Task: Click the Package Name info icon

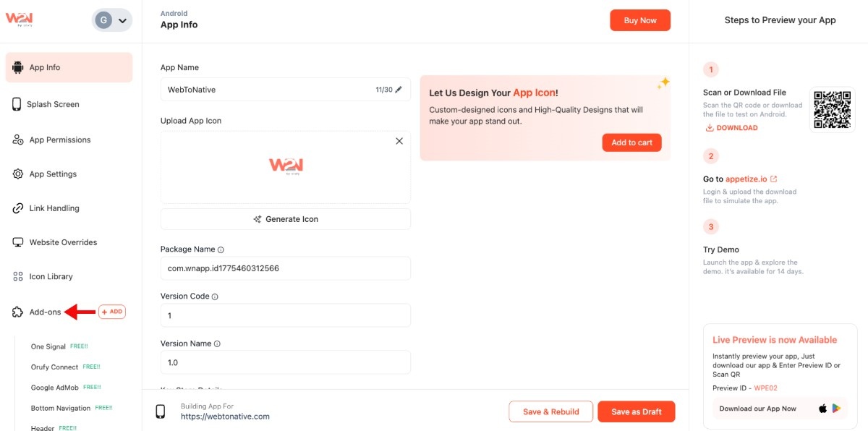Action: tap(221, 249)
